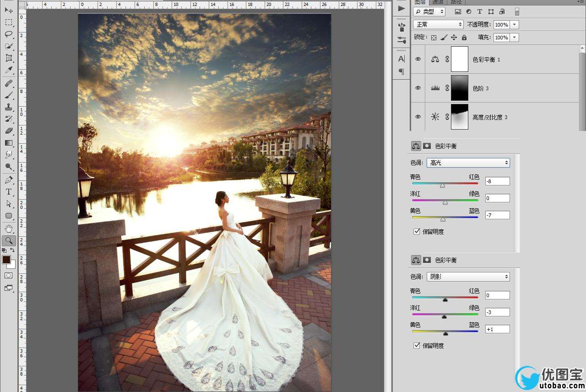Select the Lasso tool
Image resolution: width=586 pixels, height=392 pixels.
tap(9, 34)
